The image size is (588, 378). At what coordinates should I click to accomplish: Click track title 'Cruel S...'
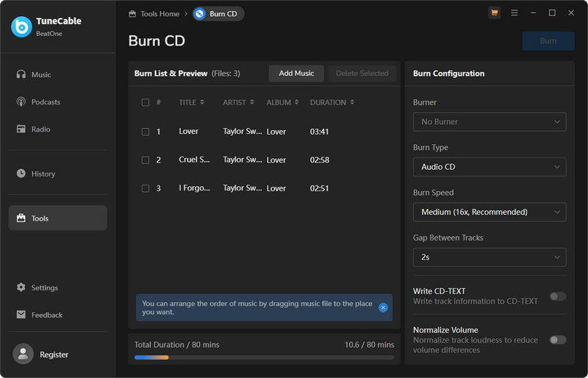(x=194, y=160)
